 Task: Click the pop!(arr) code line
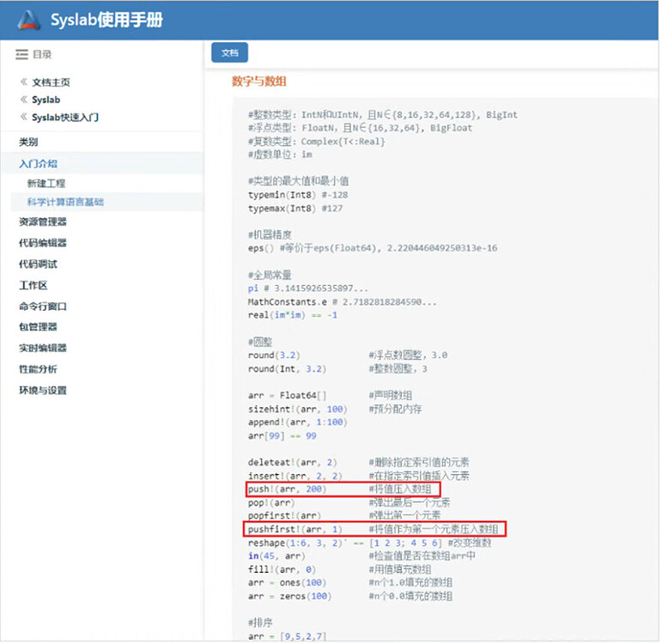coord(349,503)
